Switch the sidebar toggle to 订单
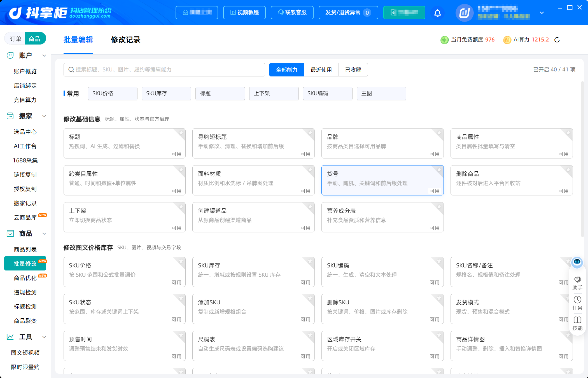Image resolution: width=588 pixels, height=378 pixels. [15, 39]
